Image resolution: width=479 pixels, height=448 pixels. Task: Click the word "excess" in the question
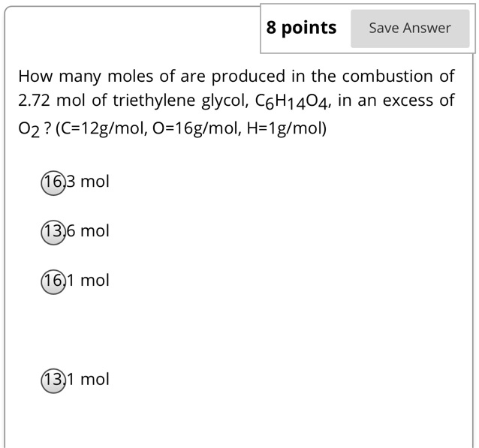pyautogui.click(x=406, y=101)
